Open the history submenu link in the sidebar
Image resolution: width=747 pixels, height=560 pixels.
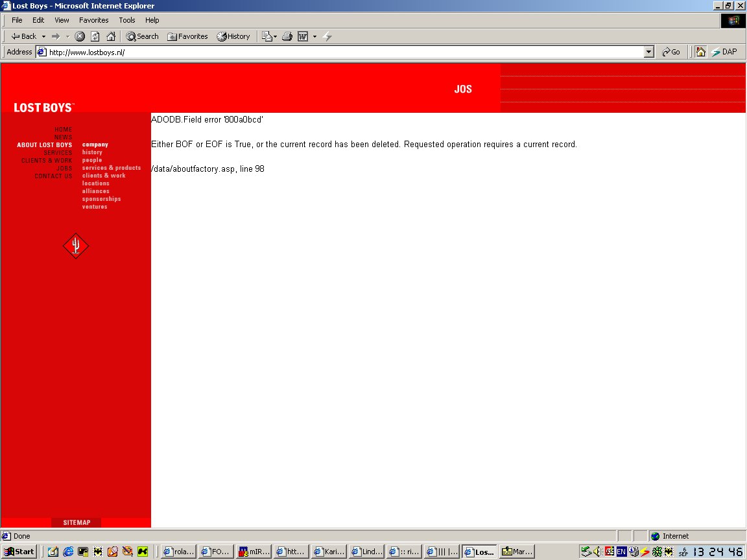(92, 152)
